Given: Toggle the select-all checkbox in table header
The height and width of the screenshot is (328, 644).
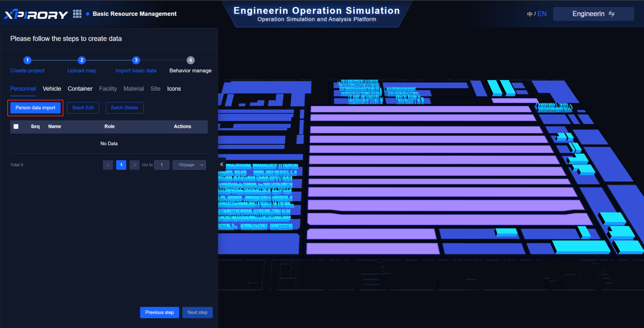Looking at the screenshot, I should click(16, 127).
